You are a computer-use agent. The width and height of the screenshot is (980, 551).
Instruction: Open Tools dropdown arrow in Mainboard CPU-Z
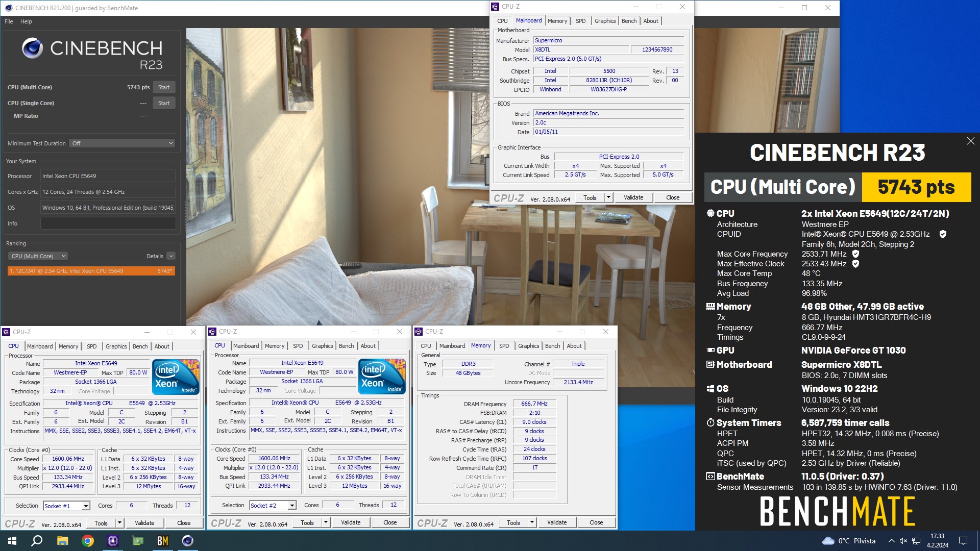click(608, 197)
